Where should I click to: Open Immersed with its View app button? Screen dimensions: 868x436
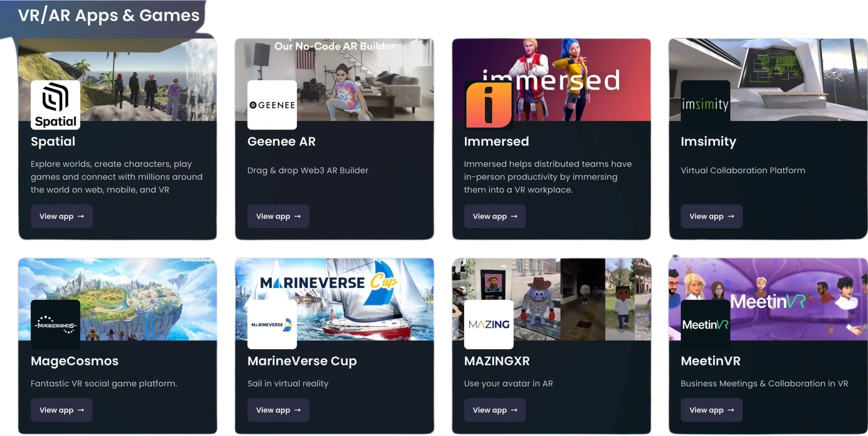pos(495,216)
